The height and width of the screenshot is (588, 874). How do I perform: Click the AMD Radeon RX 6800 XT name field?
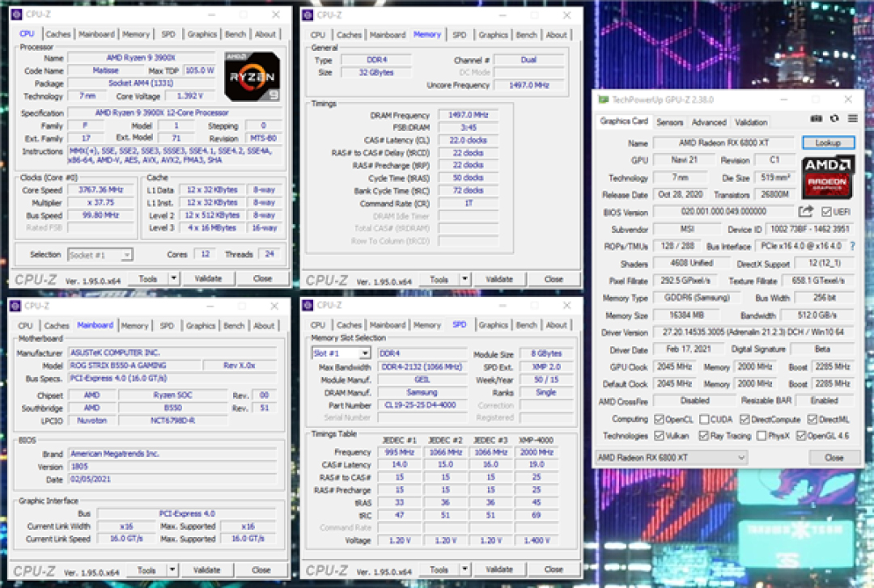coord(723,142)
